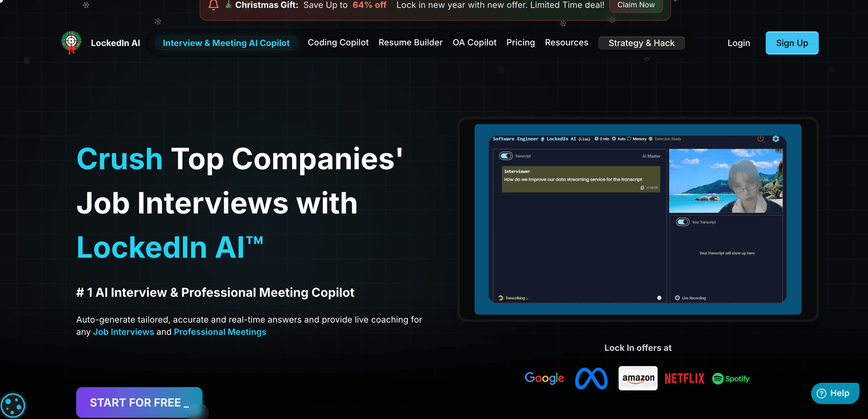This screenshot has height=419, width=868.
Task: Toggle the Your Transcript switch
Action: pos(683,222)
